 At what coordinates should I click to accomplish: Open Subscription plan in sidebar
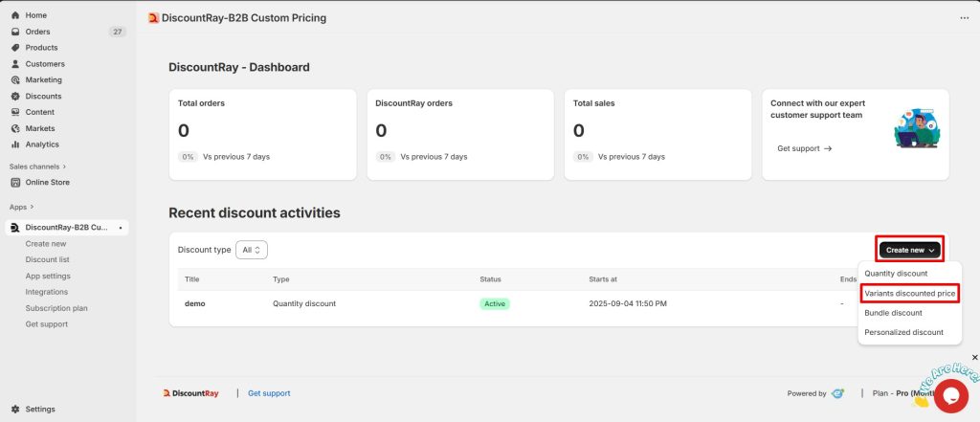click(x=56, y=308)
